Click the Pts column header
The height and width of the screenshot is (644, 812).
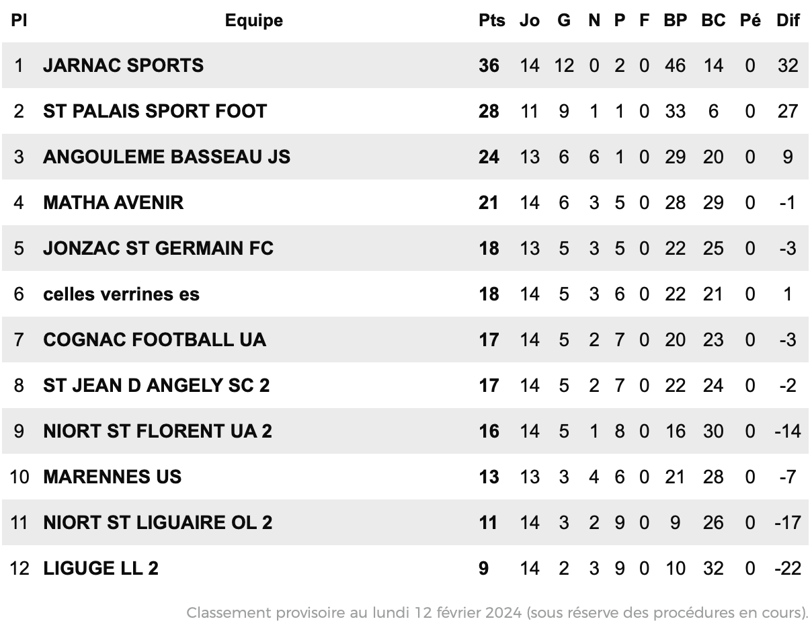click(x=491, y=20)
